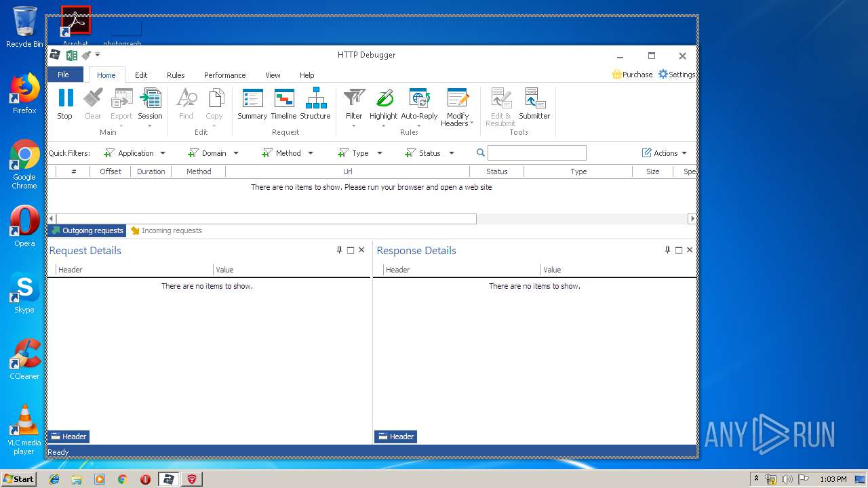
Task: Click the scroll right arrow of request list
Action: [x=692, y=219]
